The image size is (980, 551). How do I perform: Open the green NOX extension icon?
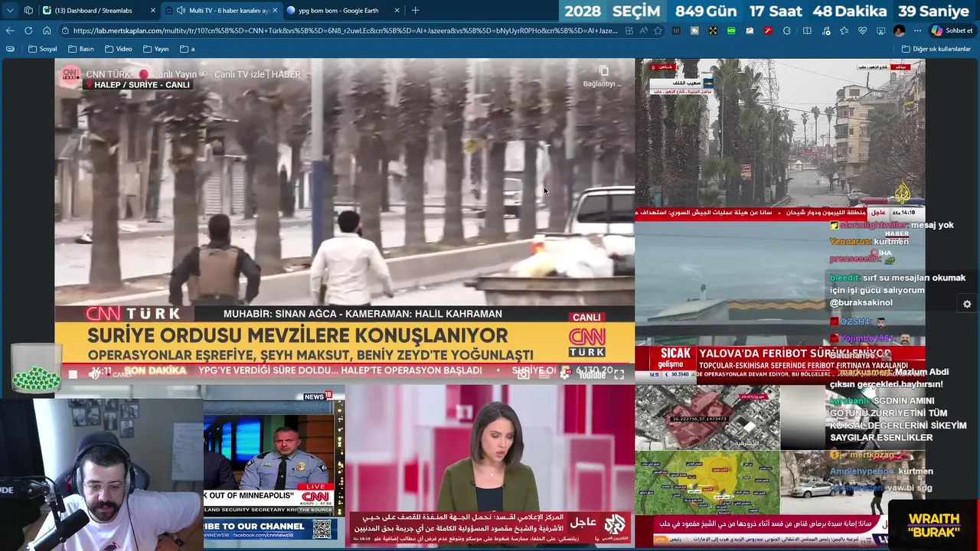731,31
